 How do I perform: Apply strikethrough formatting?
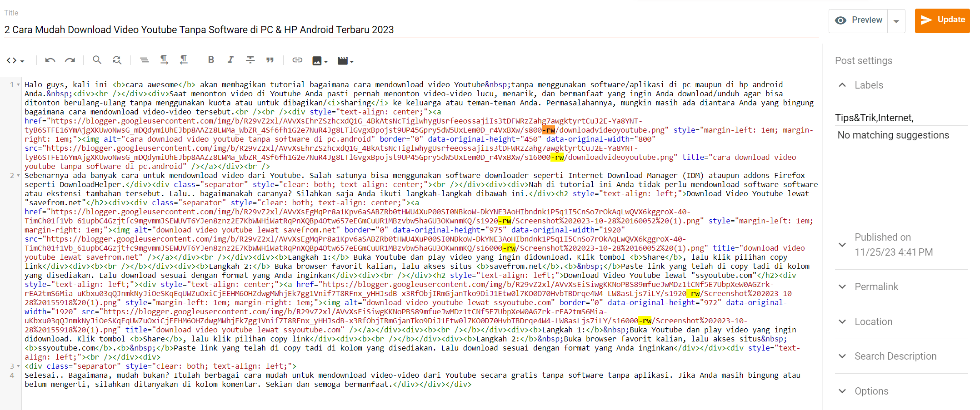250,60
